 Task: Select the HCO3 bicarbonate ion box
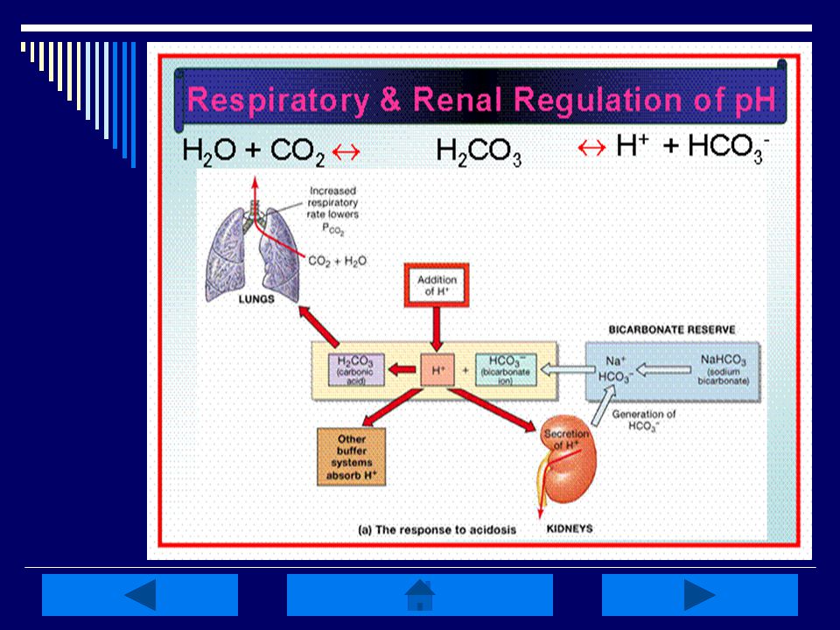[506, 369]
